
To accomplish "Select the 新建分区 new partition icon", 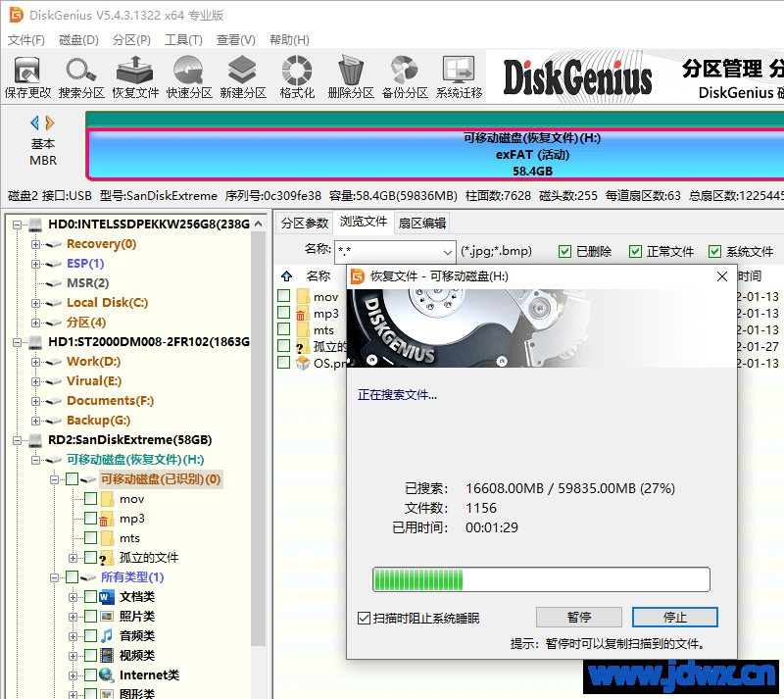I will click(x=242, y=77).
